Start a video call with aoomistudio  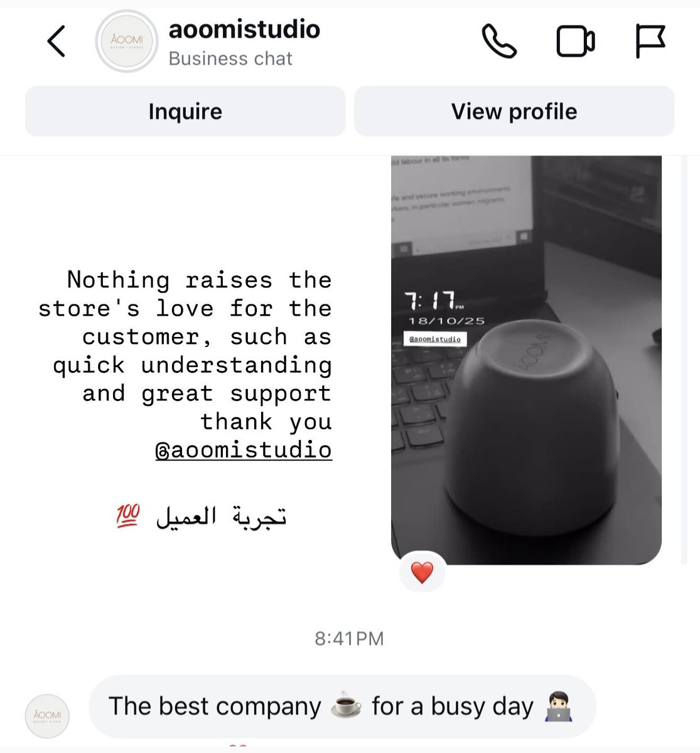tap(575, 42)
